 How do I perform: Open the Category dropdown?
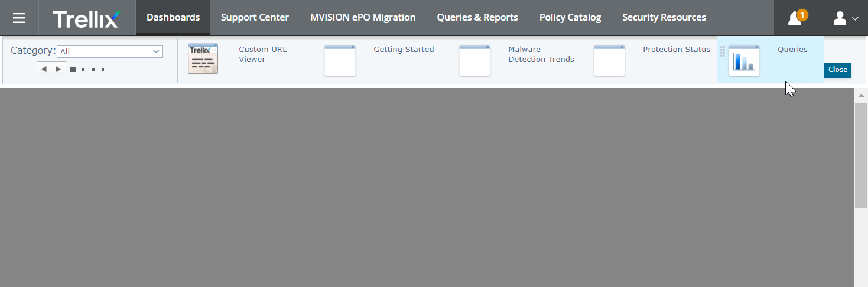tap(110, 51)
